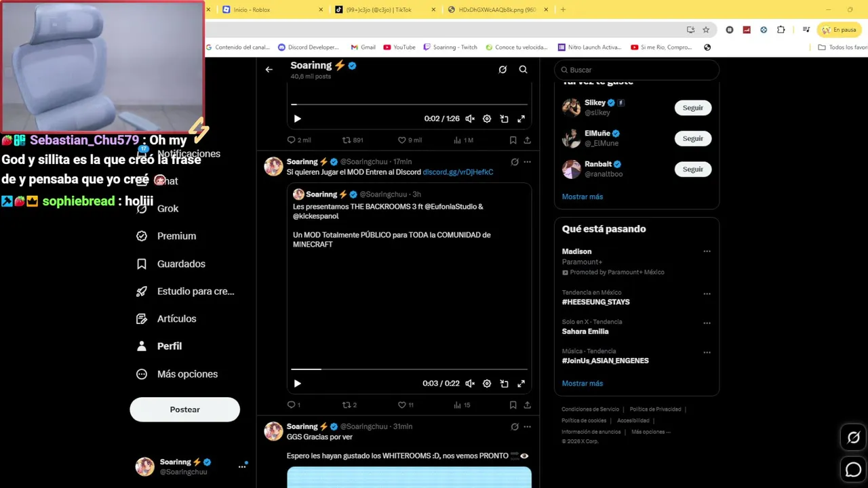
Task: Play the 1:26 video
Action: click(297, 119)
